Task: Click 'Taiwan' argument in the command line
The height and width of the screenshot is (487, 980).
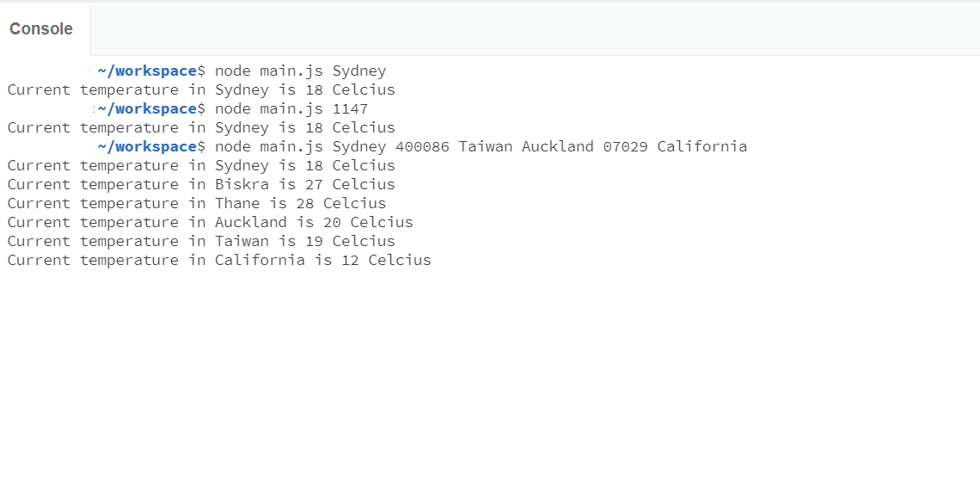Action: tap(486, 146)
